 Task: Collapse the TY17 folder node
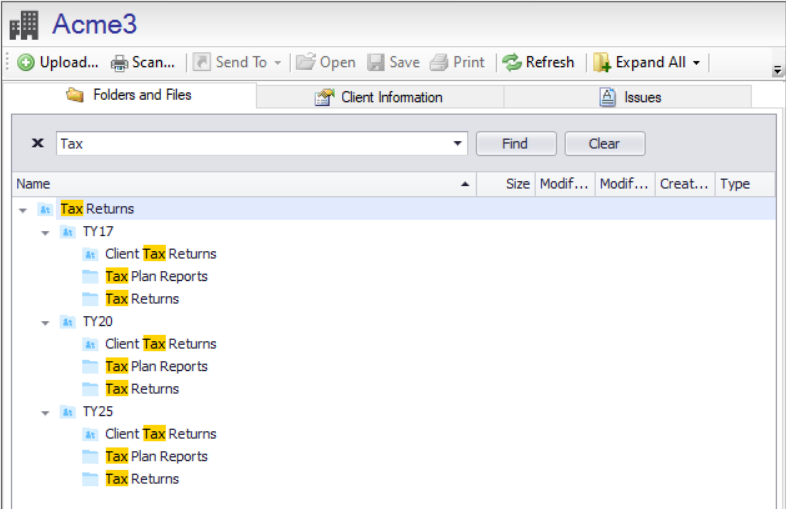[x=45, y=232]
